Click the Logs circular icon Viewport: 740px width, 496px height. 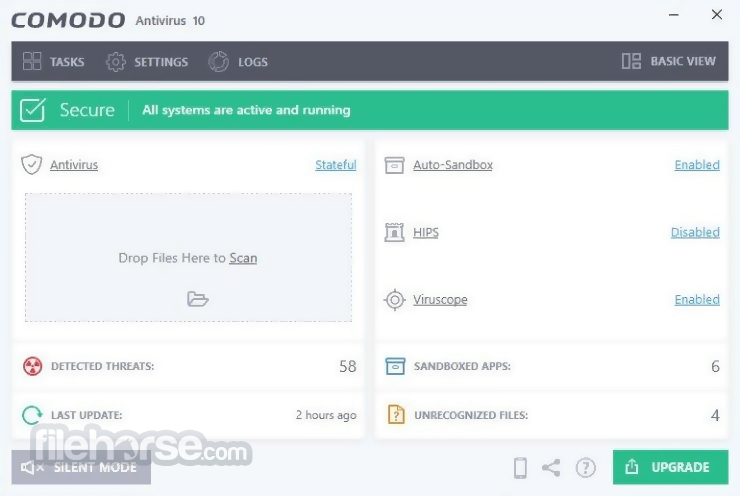coord(218,62)
